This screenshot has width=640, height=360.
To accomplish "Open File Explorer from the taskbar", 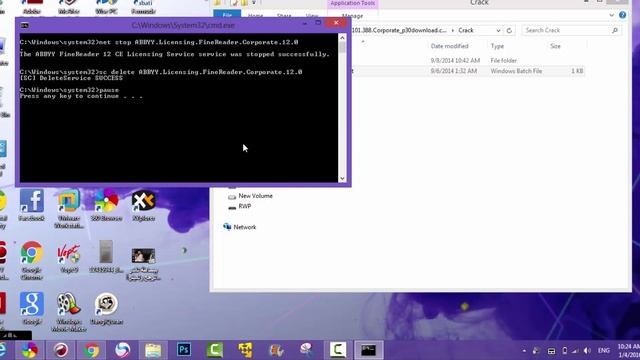I will (x=153, y=350).
